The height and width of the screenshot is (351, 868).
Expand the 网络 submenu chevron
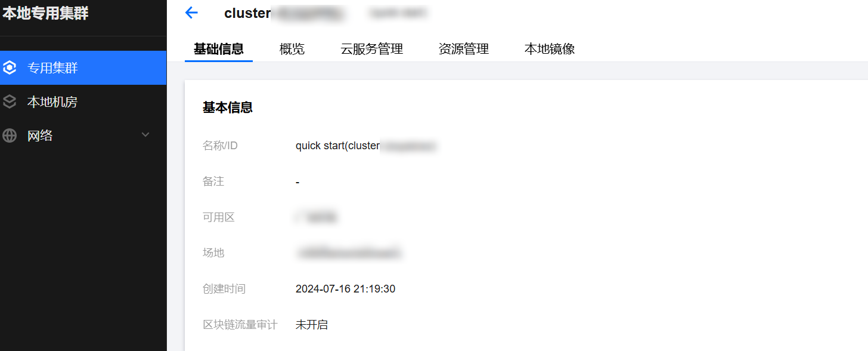pyautogui.click(x=145, y=136)
